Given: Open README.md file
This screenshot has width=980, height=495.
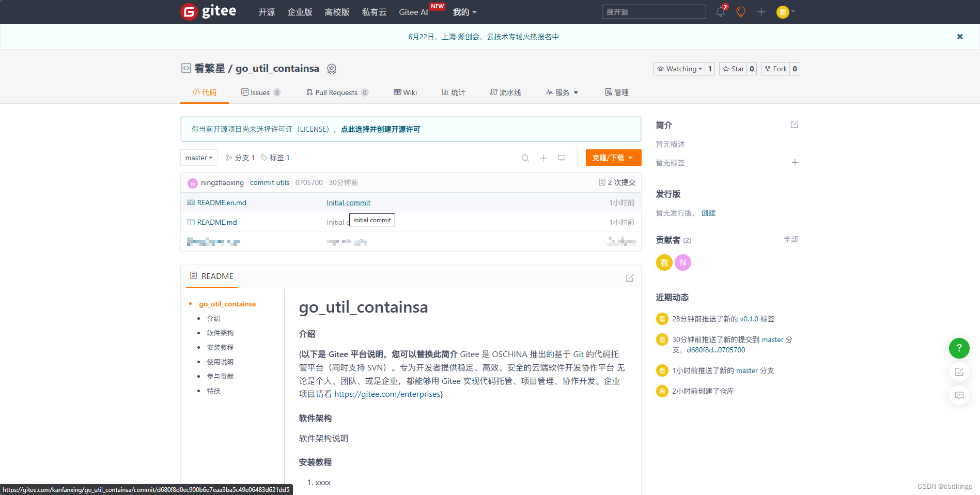Looking at the screenshot, I should click(217, 222).
